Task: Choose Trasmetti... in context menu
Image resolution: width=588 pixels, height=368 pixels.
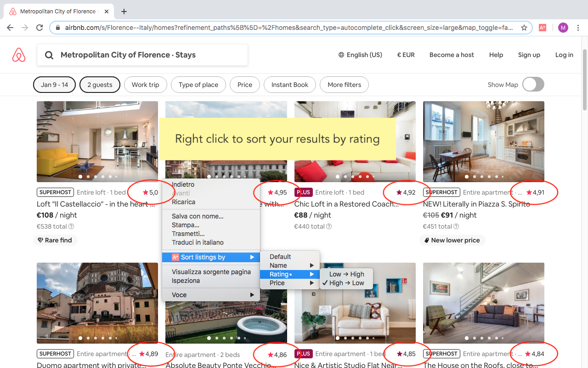Action: coord(211,234)
